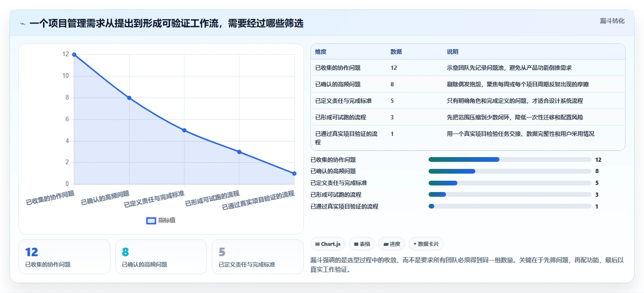Click the chart data point at value 3

tap(240, 152)
